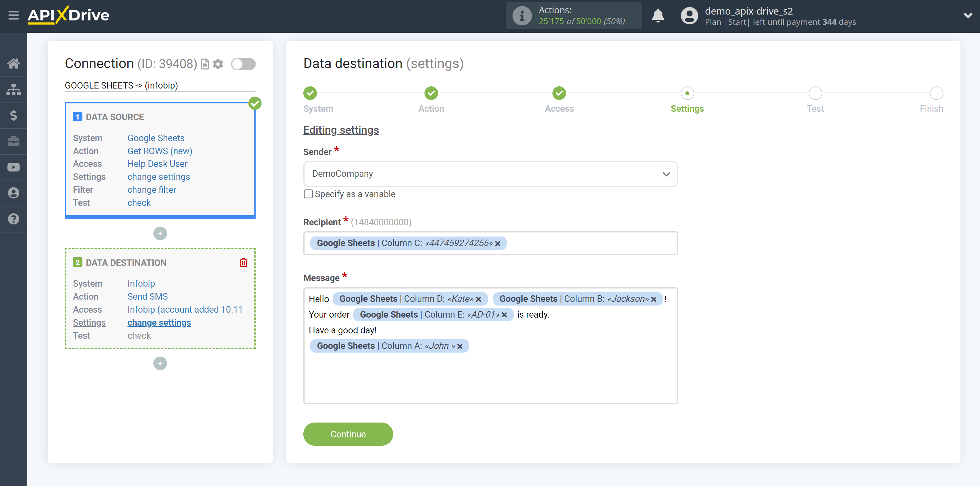
Task: Open the Home sidebar icon
Action: (14, 63)
